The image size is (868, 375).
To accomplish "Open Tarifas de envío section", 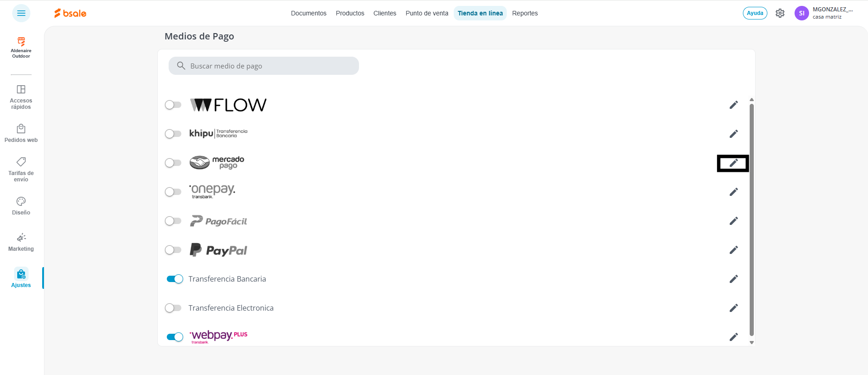I will [x=21, y=170].
